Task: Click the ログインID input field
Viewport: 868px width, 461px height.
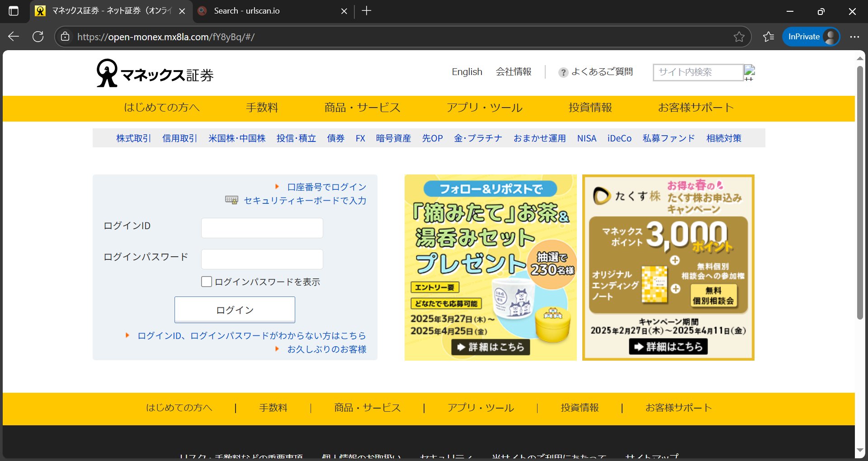Action: pyautogui.click(x=262, y=228)
